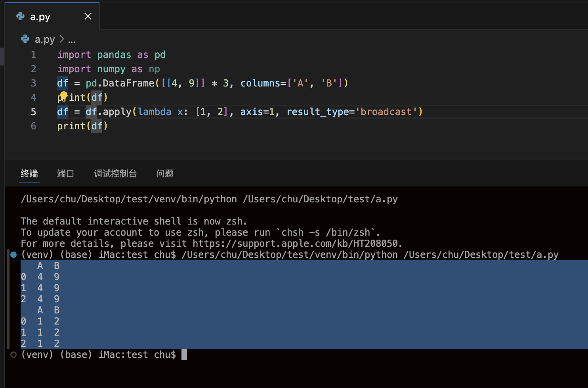Click the Python icon in the a.py editor tab

(x=21, y=16)
